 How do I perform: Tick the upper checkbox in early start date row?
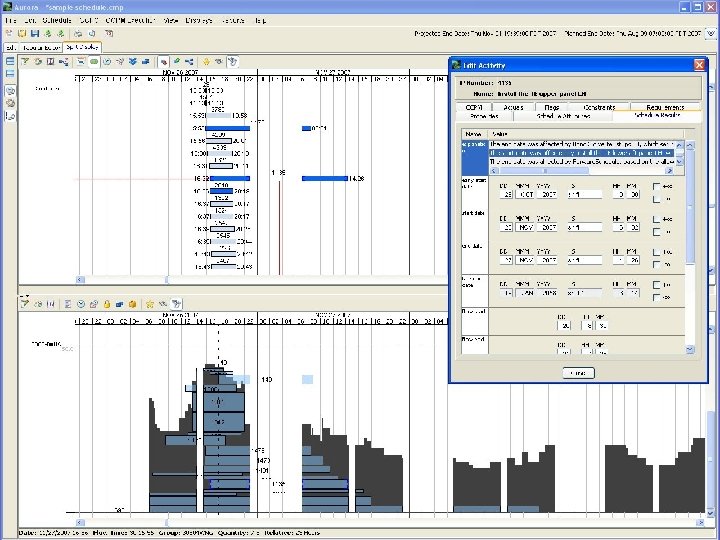(x=656, y=186)
